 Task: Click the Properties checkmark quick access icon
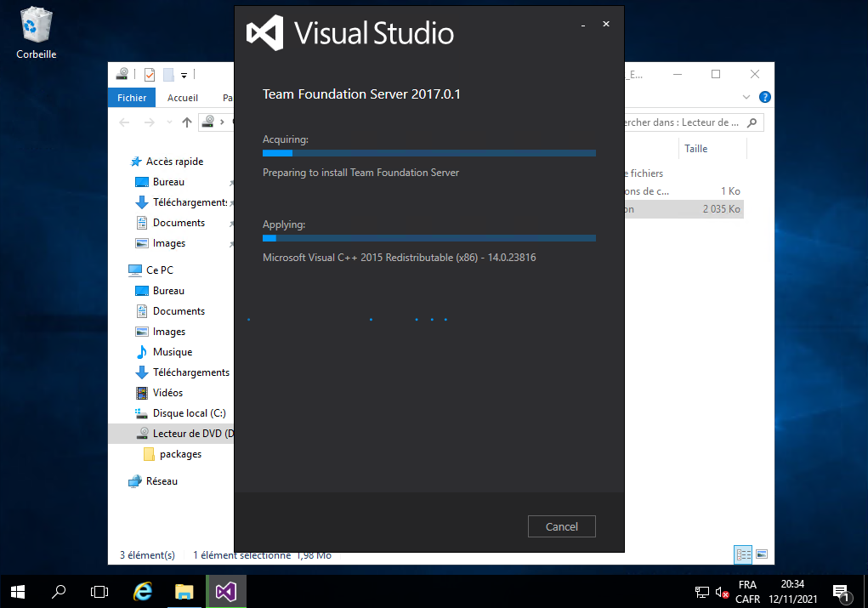(x=150, y=74)
